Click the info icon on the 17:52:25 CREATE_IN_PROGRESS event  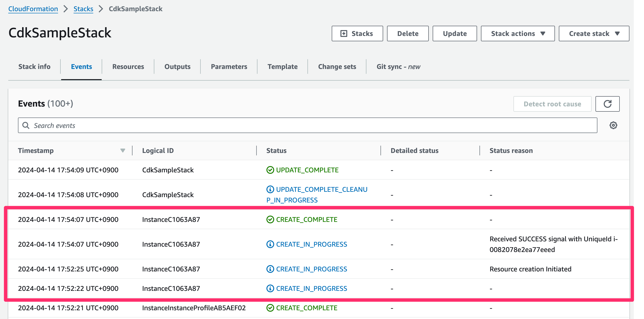[270, 269]
